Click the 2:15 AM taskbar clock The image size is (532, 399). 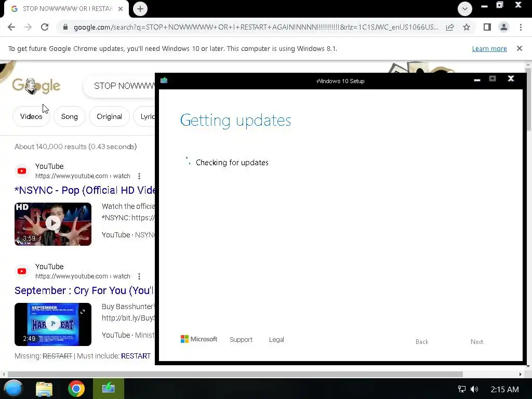click(x=504, y=390)
